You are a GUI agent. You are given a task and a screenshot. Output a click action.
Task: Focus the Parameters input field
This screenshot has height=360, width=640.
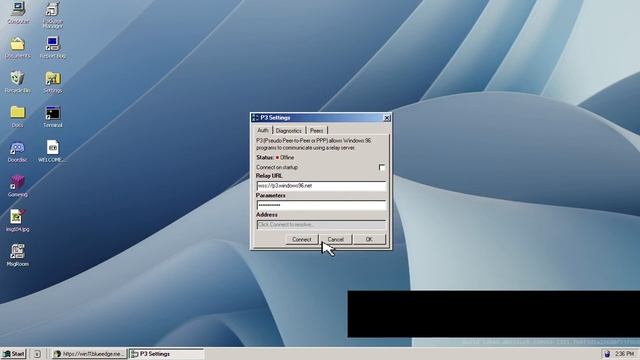point(321,205)
